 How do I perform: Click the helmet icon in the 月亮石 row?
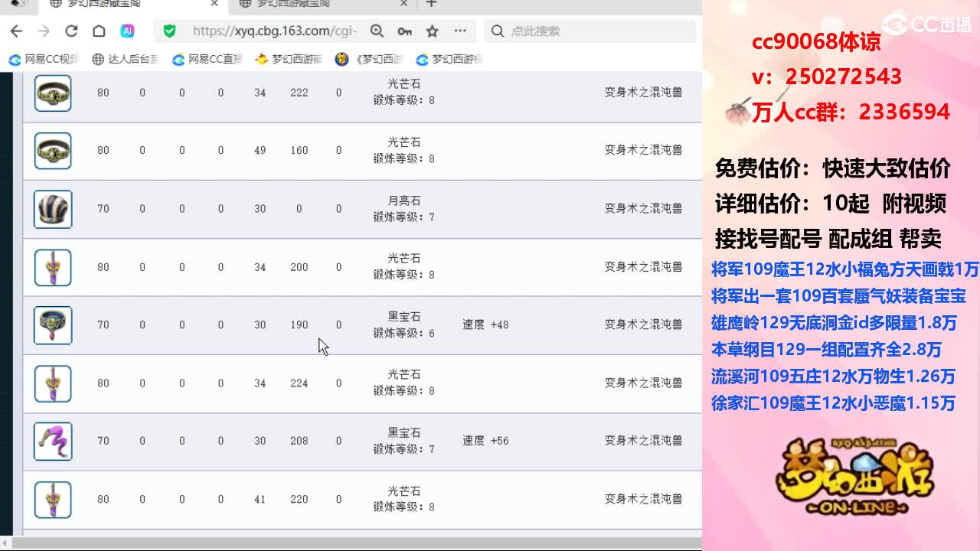coord(53,209)
